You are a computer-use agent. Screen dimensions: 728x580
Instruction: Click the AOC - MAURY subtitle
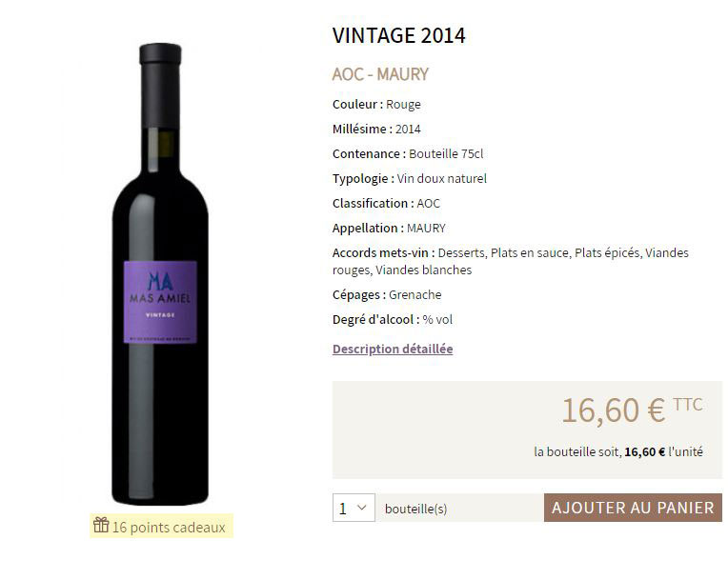(380, 74)
